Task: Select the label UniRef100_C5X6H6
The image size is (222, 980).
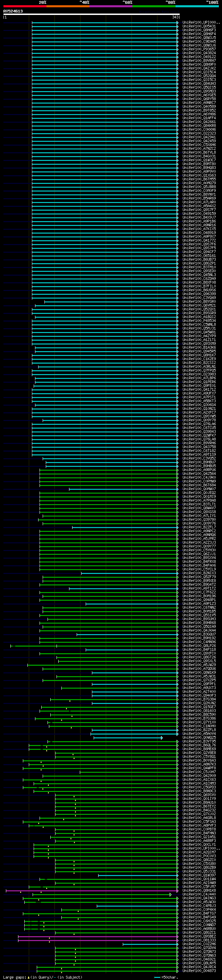Action: (199, 145)
